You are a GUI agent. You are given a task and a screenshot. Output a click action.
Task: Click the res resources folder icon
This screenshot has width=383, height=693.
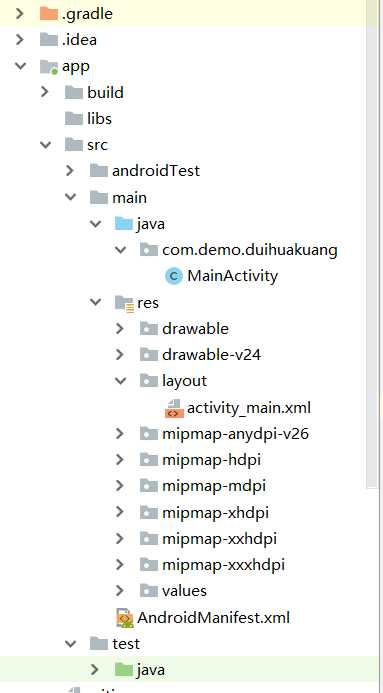(x=124, y=303)
